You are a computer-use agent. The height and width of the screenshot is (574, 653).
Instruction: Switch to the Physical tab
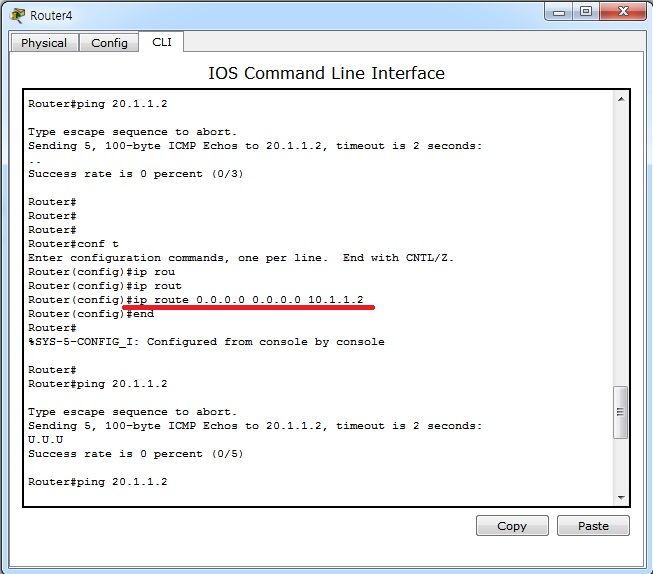44,43
